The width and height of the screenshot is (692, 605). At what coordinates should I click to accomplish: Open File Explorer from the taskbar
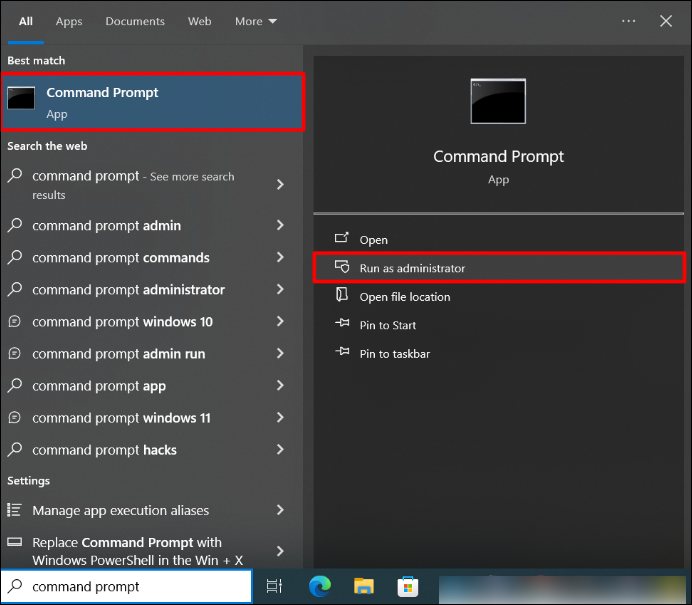[364, 587]
